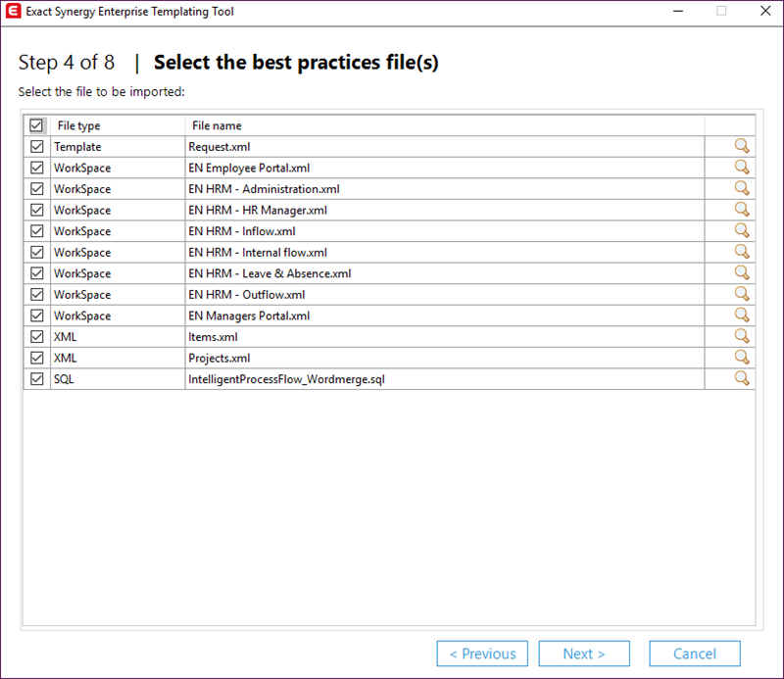Toggle checkbox for EN HRM - Internal flow.xml
This screenshot has height=679, width=784.
pyautogui.click(x=36, y=252)
